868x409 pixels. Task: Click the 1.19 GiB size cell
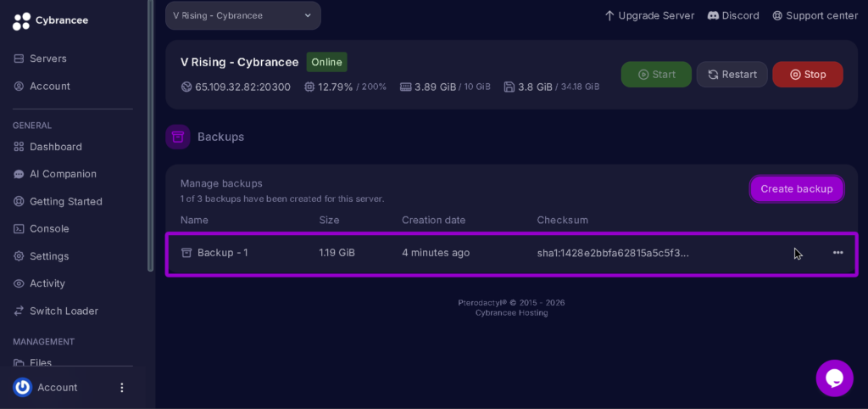click(337, 253)
